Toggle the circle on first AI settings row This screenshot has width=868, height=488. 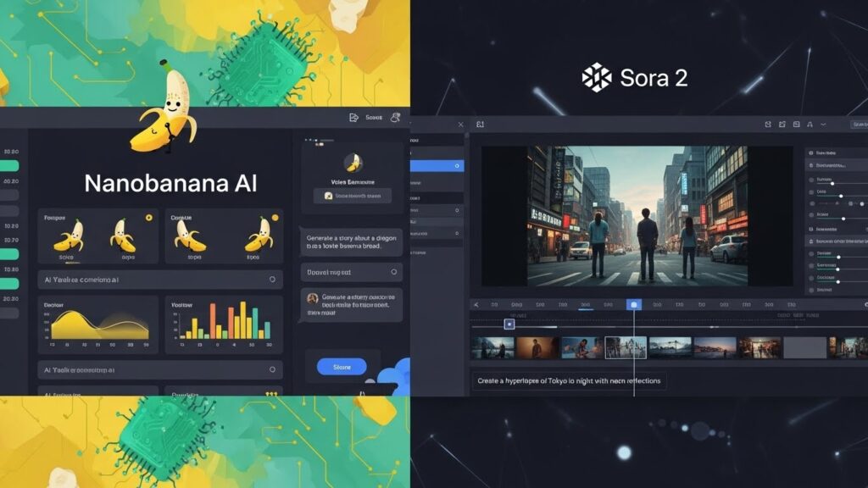click(x=271, y=279)
